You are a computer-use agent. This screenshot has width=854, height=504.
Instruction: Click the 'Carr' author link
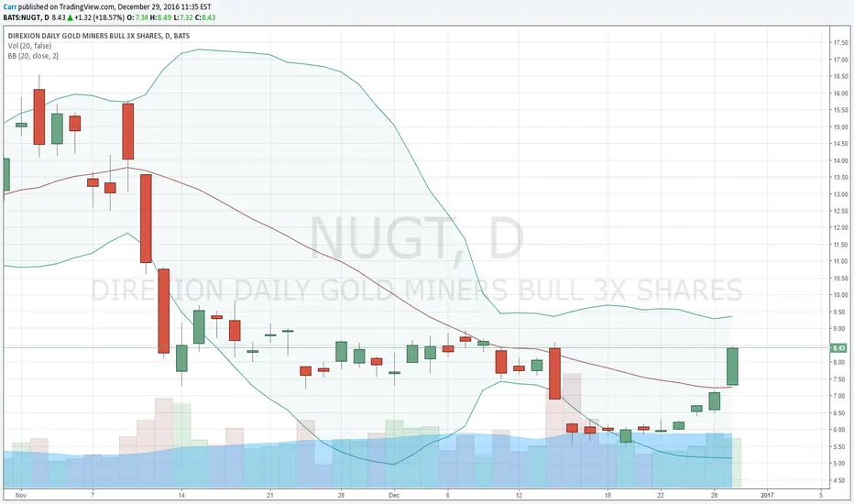9,7
